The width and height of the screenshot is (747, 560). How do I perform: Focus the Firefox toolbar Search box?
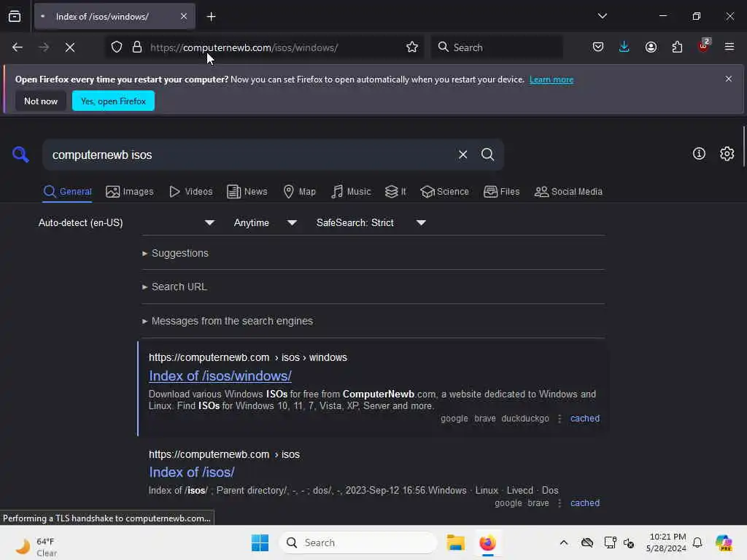point(497,47)
